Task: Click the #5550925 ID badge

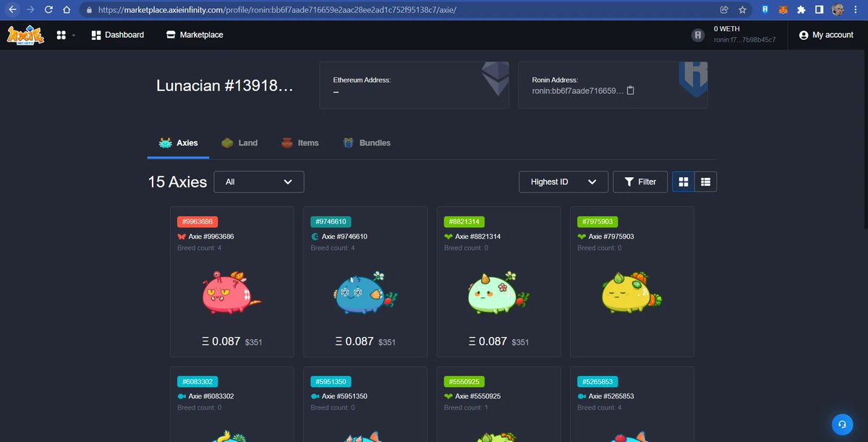Action: [464, 381]
